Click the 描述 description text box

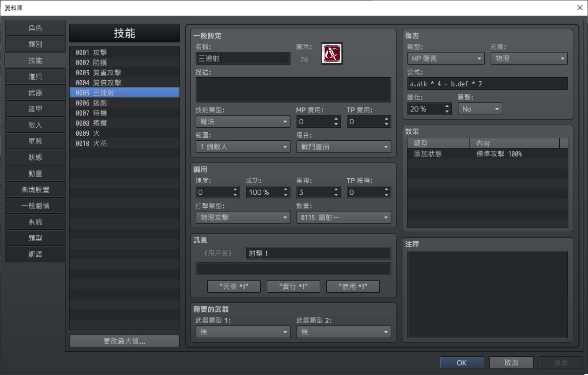tap(293, 90)
